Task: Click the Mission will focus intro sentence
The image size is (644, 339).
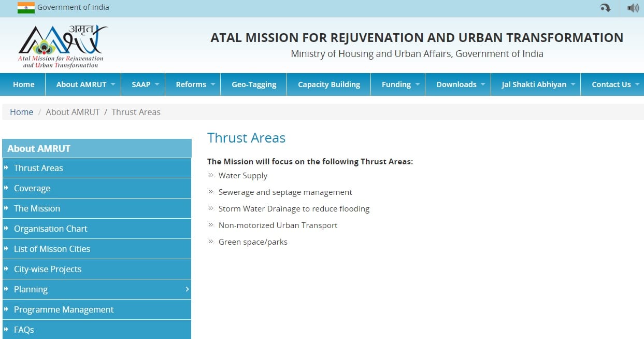Action: tap(310, 162)
